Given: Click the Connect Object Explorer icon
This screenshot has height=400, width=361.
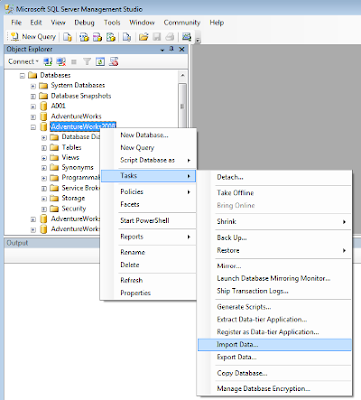Looking at the screenshot, I should pyautogui.click(x=48, y=62).
